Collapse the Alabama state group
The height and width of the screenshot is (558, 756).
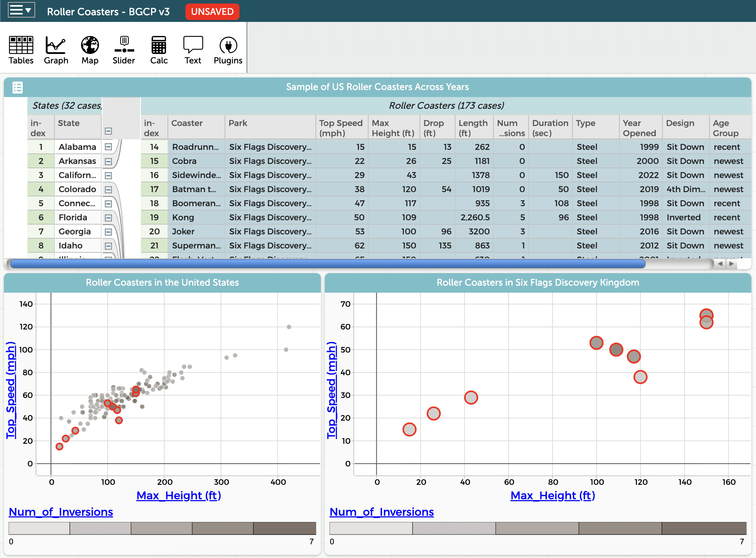coord(108,147)
